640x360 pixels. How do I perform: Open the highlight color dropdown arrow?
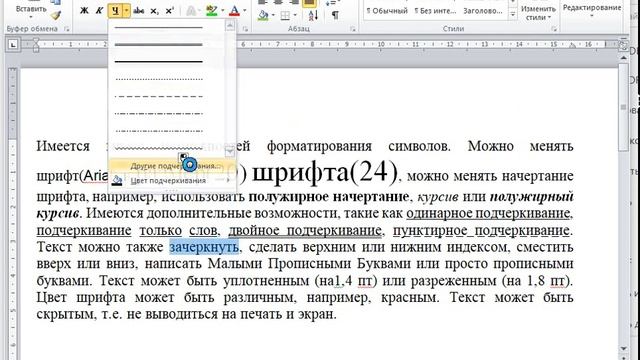(222, 11)
